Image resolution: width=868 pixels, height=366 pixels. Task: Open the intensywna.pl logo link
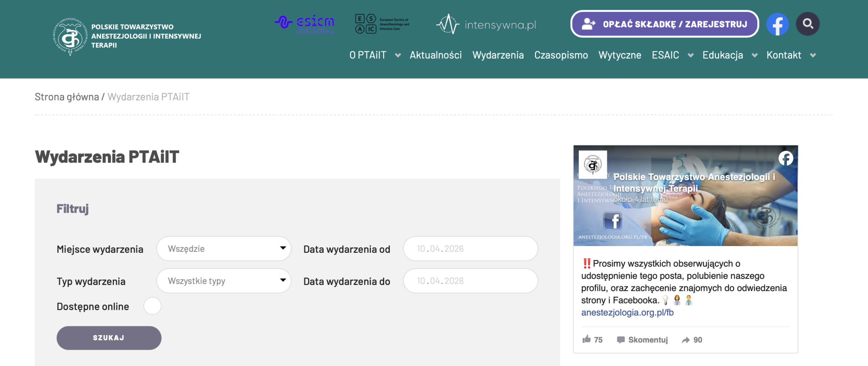486,24
